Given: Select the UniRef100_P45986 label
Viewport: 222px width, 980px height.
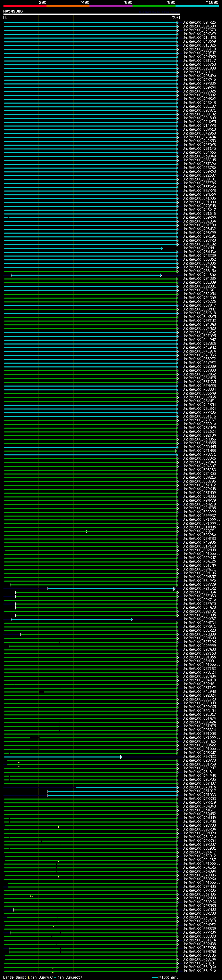Looking at the screenshot, I should 199,543.
